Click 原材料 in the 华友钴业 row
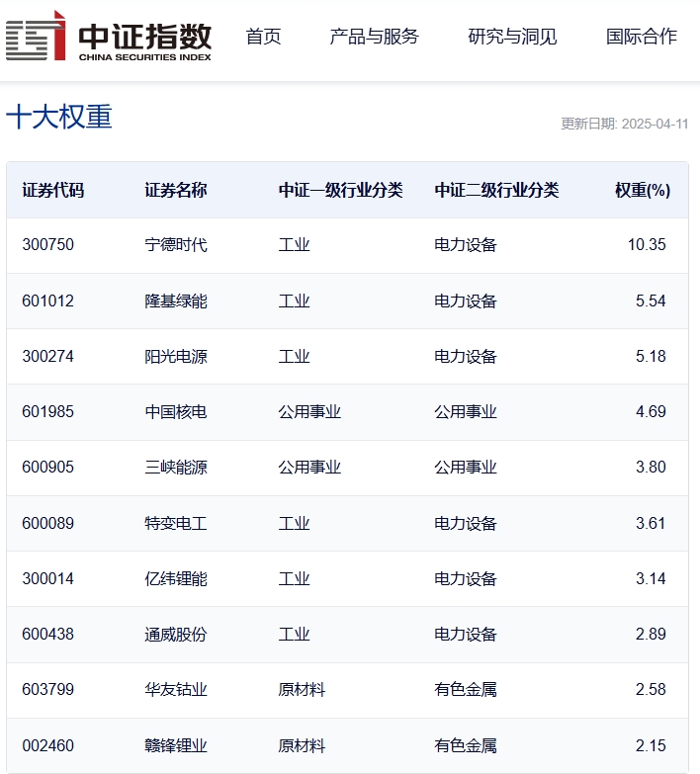The width and height of the screenshot is (700, 774). tap(302, 689)
